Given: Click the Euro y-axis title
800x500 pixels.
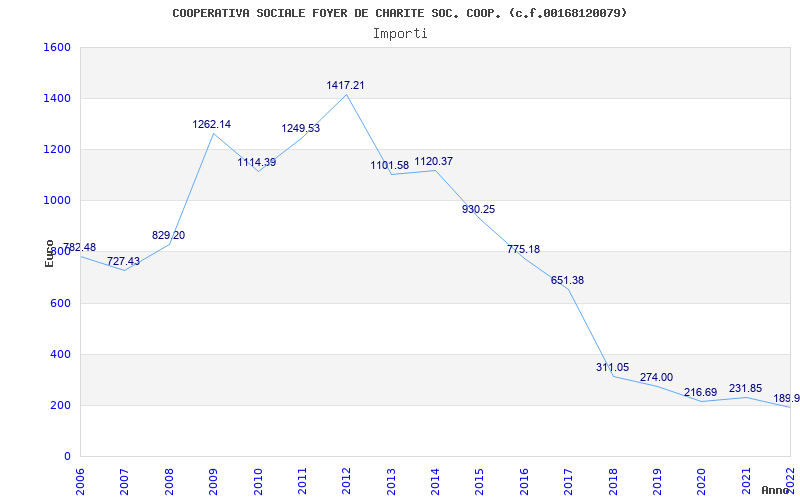Looking at the screenshot, I should click(49, 253).
